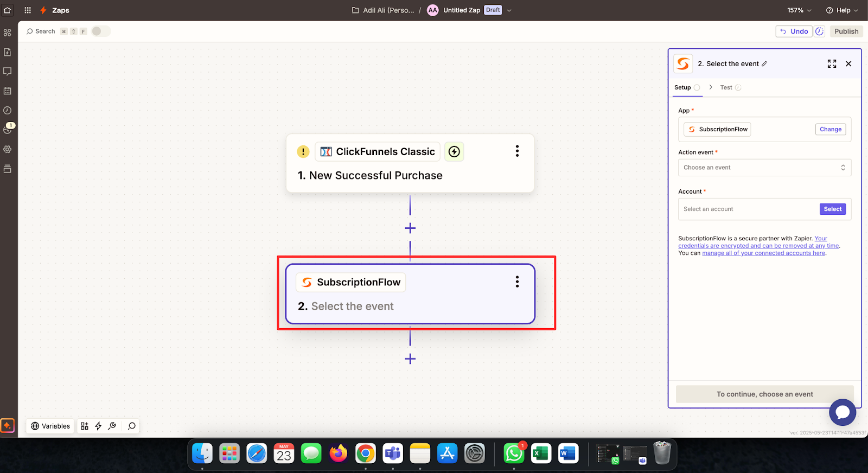Click the To continue, choose an event button

[764, 394]
